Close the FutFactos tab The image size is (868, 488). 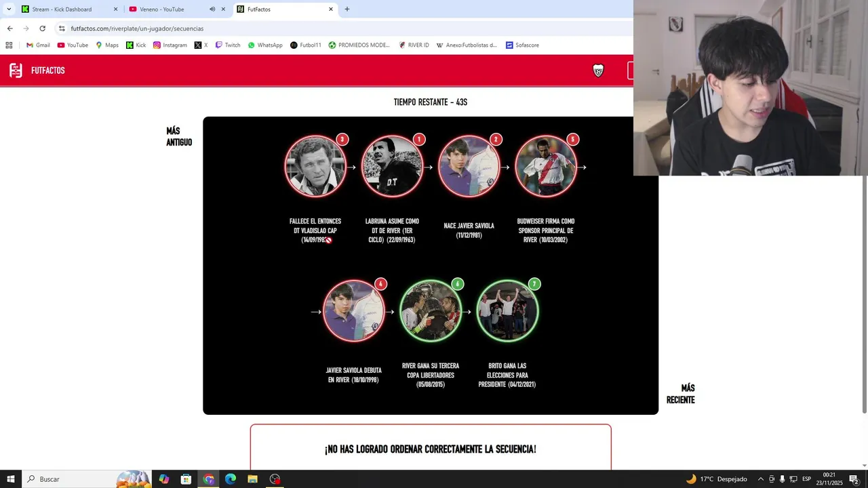click(331, 9)
